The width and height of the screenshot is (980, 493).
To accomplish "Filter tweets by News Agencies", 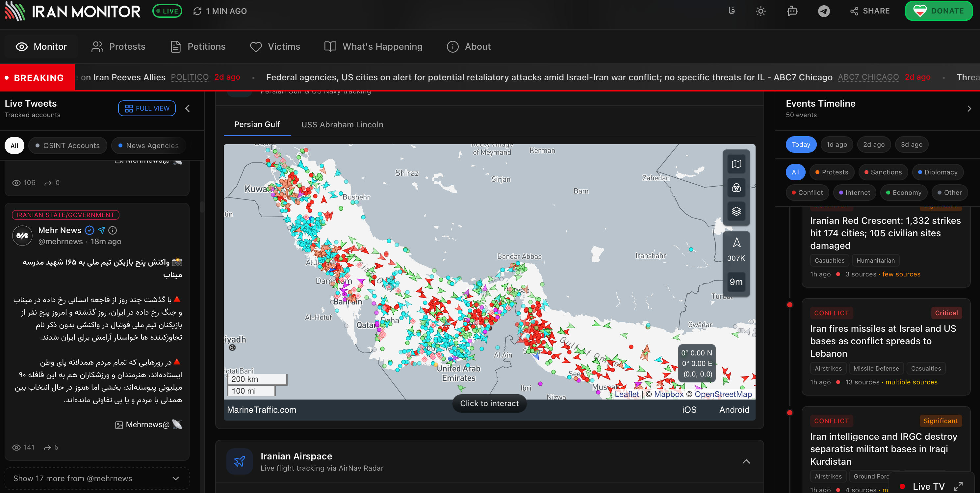I will tap(148, 145).
